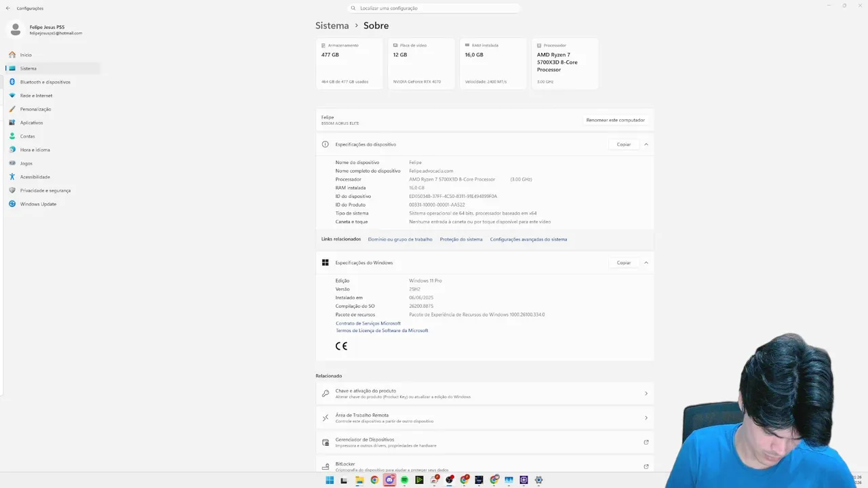Click the info icon beside Especificações do dispositivo

(x=325, y=144)
